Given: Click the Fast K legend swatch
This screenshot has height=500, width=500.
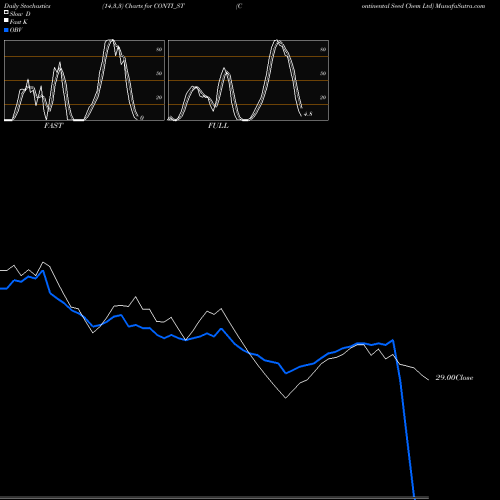Looking at the screenshot, I should coord(6,21).
